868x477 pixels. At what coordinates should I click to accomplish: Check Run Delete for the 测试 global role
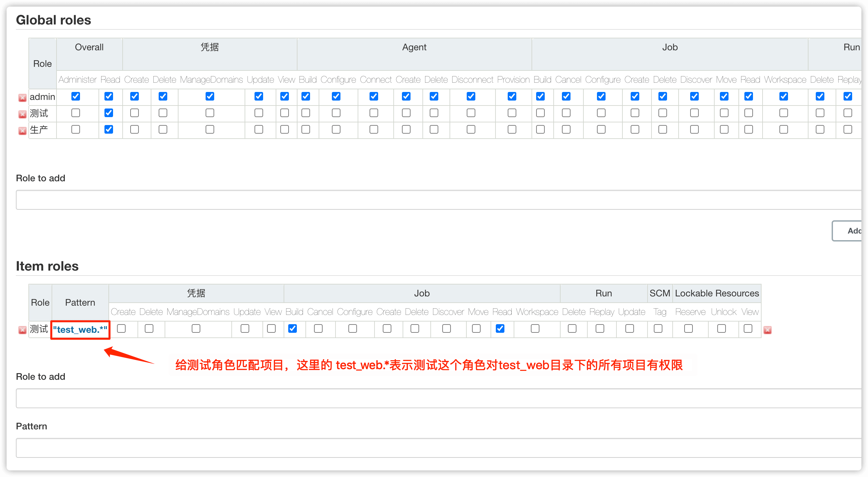(x=820, y=113)
